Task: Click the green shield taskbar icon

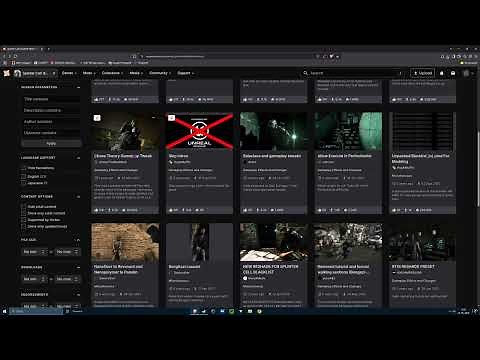Action: click(231, 311)
